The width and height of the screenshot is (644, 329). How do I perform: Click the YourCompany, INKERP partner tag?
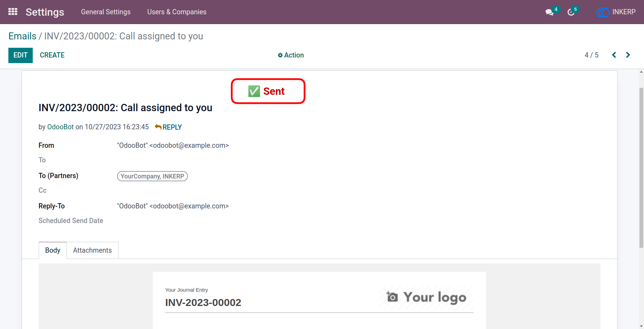(152, 176)
